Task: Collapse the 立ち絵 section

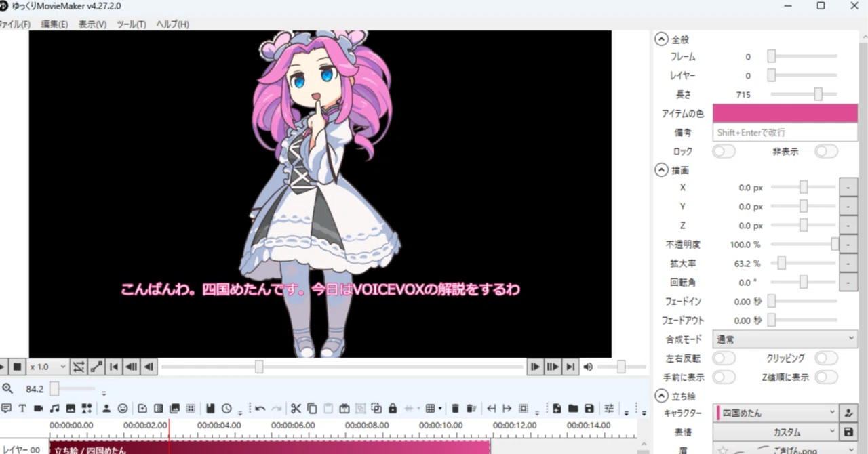Action: (x=661, y=396)
